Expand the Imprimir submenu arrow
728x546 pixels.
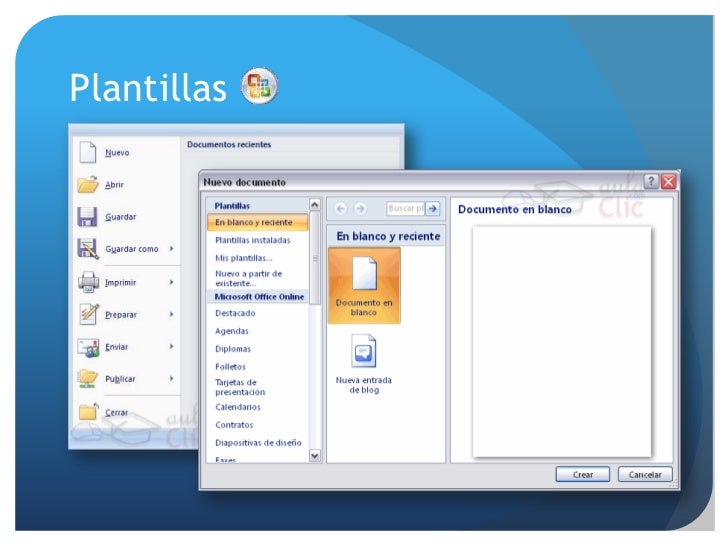pyautogui.click(x=171, y=282)
